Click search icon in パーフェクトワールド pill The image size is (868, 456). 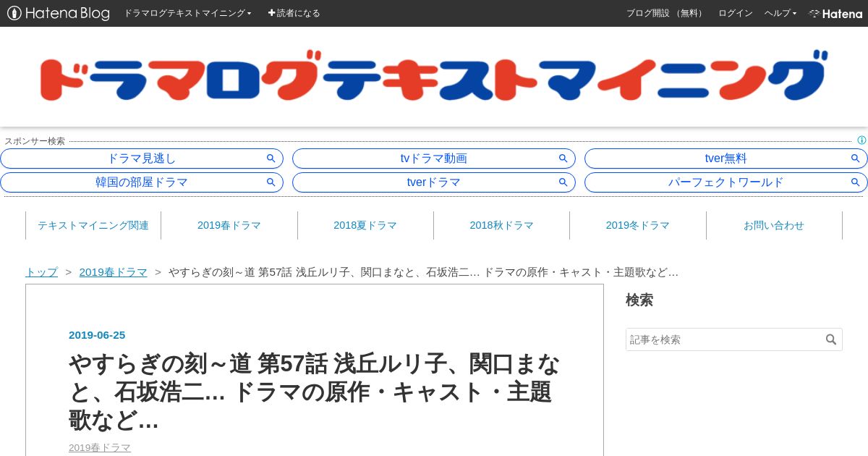[856, 182]
